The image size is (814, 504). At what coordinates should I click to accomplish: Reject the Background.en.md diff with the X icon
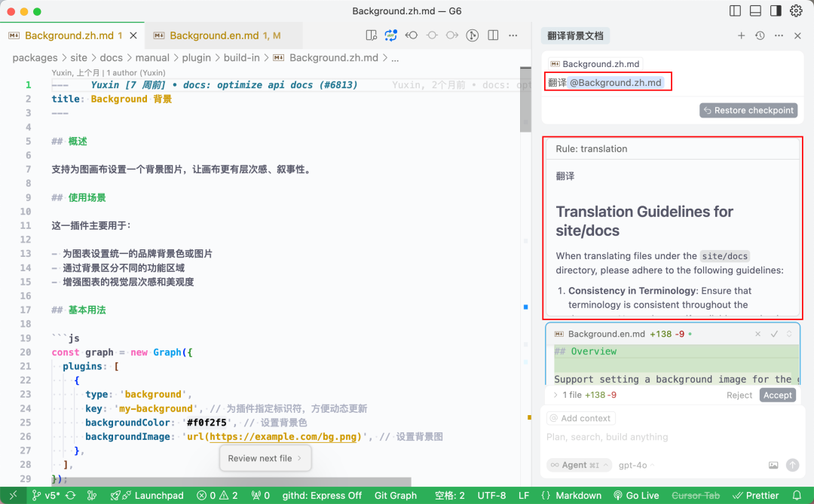[x=758, y=334]
